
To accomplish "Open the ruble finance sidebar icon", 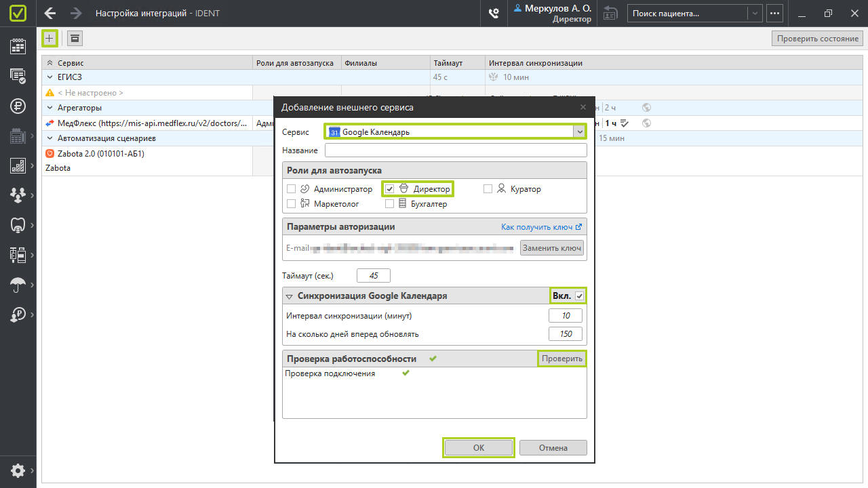I will click(18, 106).
